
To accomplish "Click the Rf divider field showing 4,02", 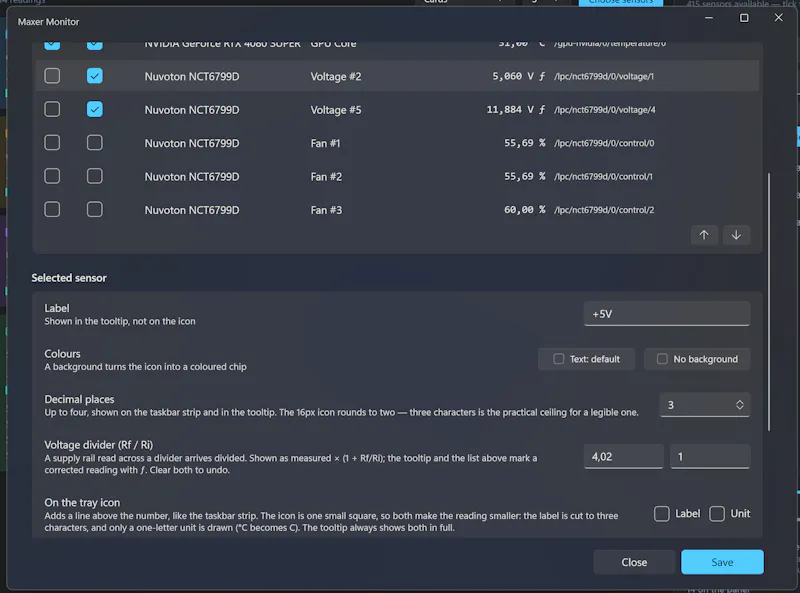I will (623, 457).
